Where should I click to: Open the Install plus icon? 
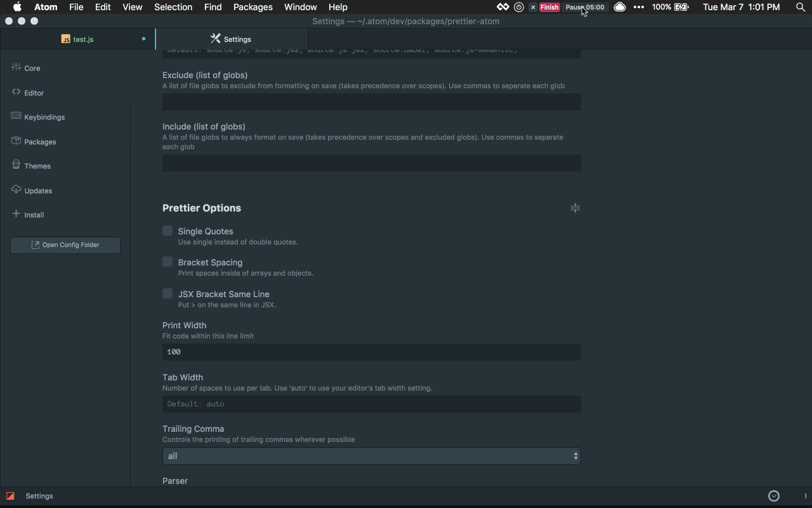16,214
